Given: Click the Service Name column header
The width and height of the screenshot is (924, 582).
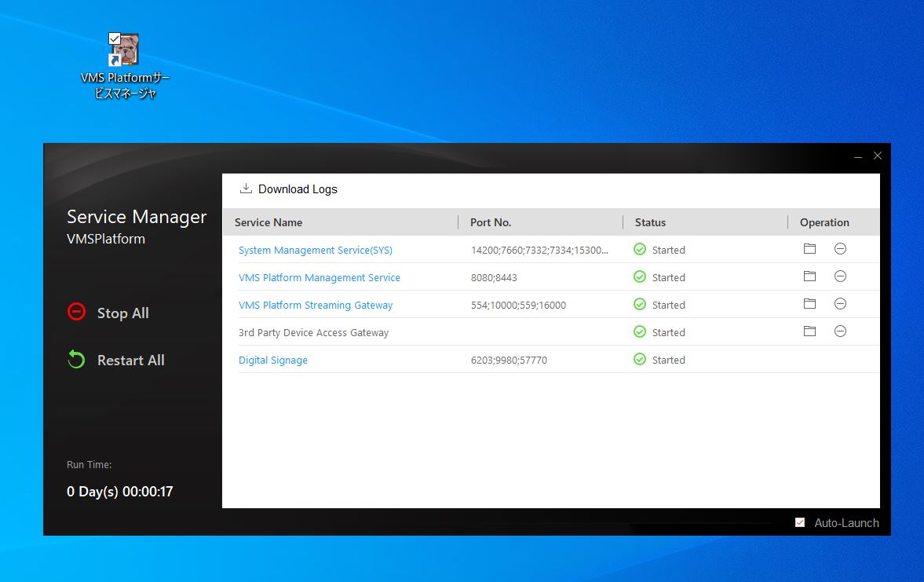Looking at the screenshot, I should pos(268,222).
